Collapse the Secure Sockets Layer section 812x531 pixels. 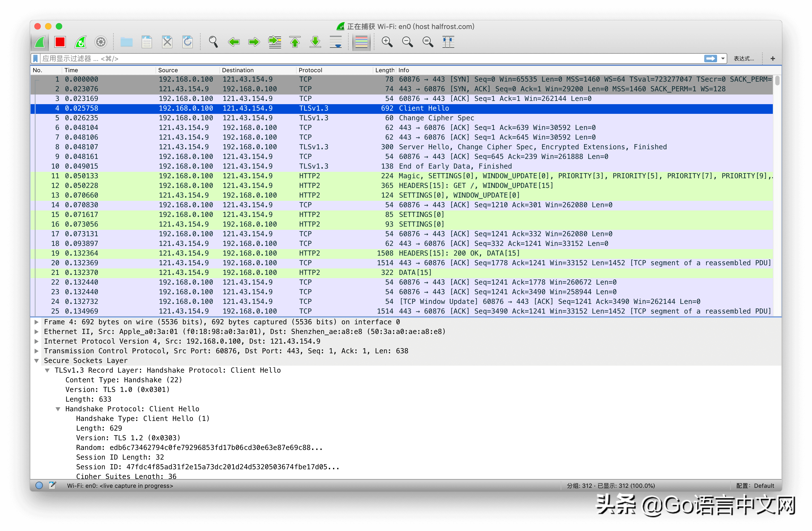[x=36, y=361]
